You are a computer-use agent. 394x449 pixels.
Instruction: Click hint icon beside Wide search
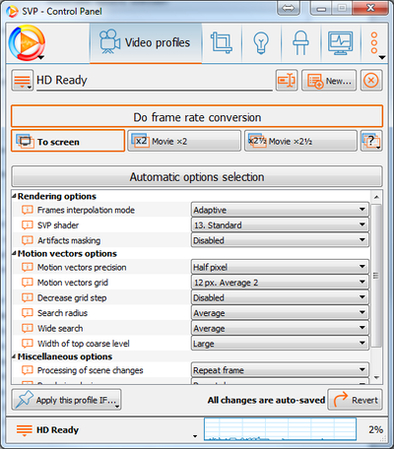27,328
